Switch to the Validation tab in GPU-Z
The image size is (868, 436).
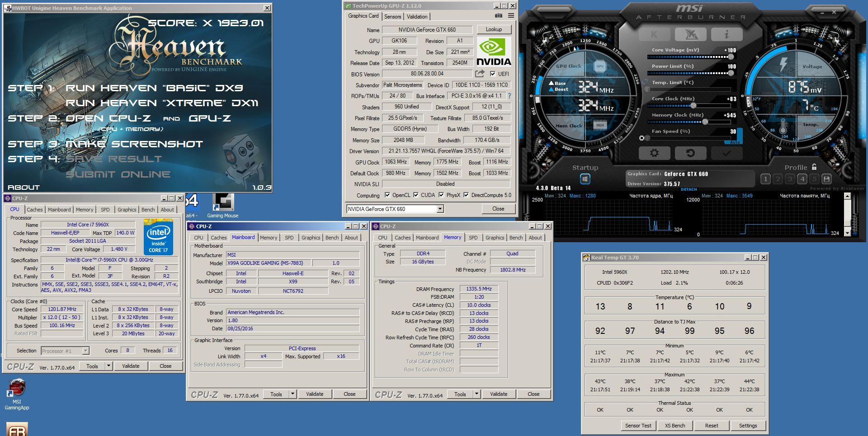pyautogui.click(x=417, y=17)
